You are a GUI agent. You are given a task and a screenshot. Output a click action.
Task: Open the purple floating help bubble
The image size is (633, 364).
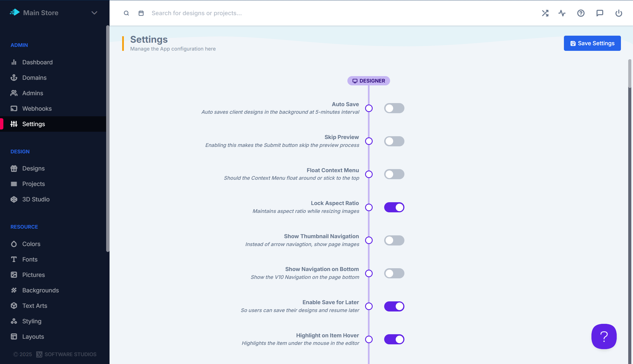point(604,336)
